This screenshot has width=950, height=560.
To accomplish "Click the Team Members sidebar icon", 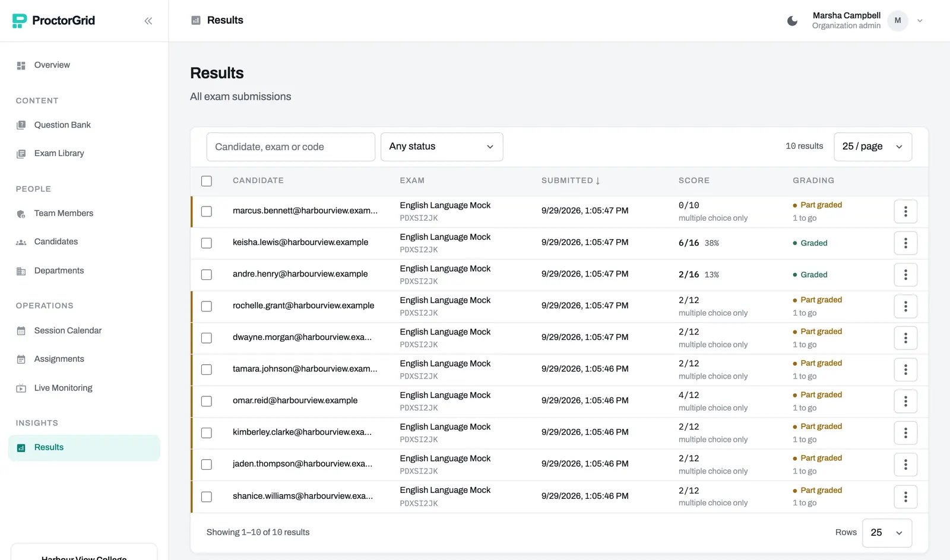I will (21, 214).
